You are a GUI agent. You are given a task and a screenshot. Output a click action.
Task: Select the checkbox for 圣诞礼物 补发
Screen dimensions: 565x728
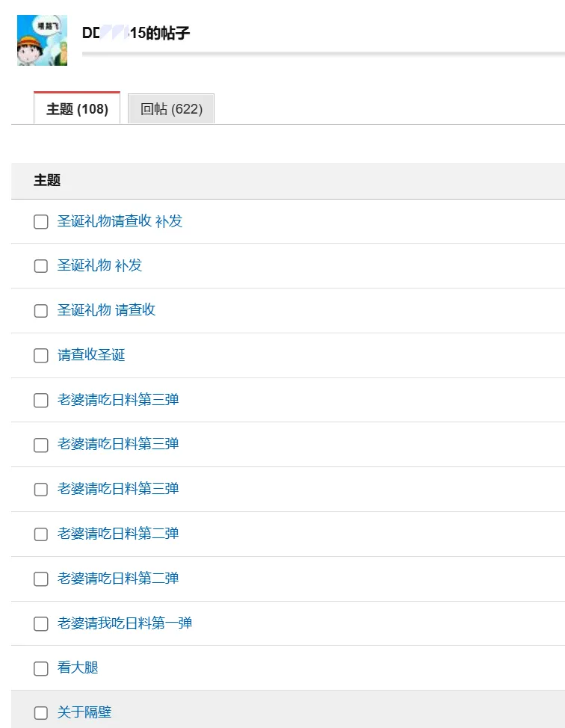click(41, 266)
